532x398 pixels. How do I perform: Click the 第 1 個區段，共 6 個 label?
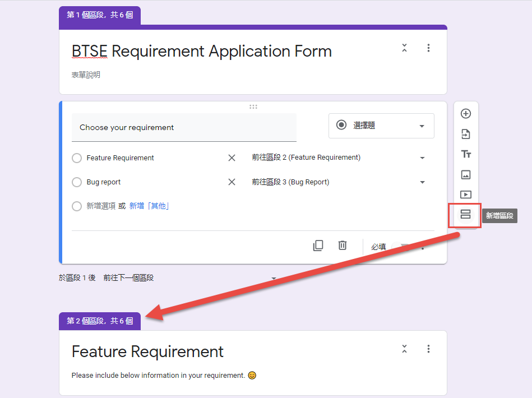[100, 15]
